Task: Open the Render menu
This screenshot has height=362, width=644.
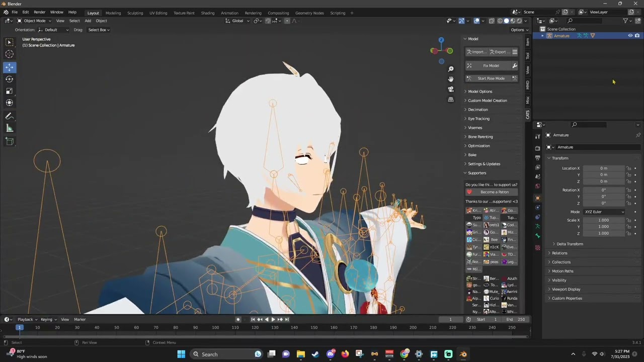Action: tap(40, 12)
